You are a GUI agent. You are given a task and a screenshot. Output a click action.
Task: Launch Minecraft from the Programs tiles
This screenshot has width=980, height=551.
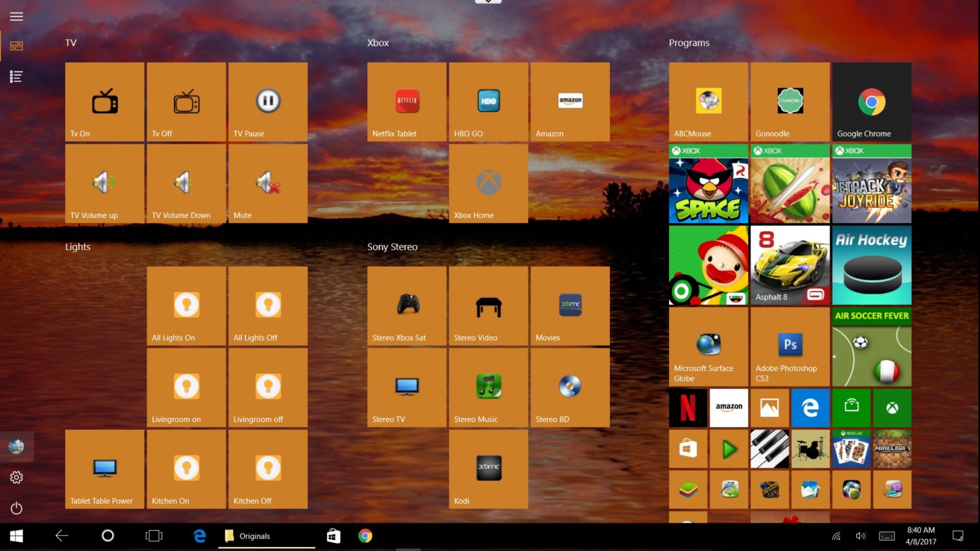pyautogui.click(x=892, y=449)
